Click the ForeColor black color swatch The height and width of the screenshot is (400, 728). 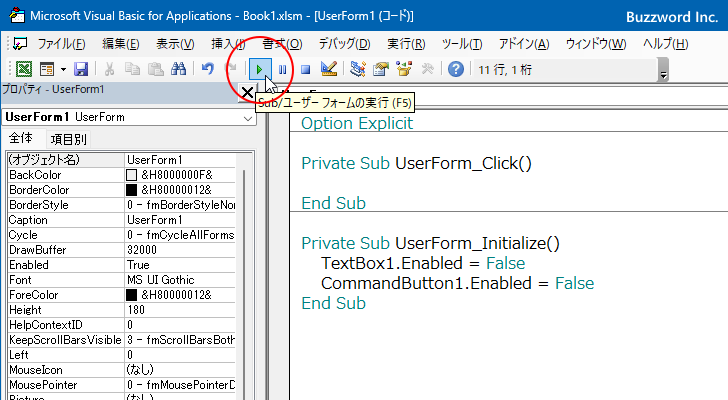pyautogui.click(x=131, y=295)
